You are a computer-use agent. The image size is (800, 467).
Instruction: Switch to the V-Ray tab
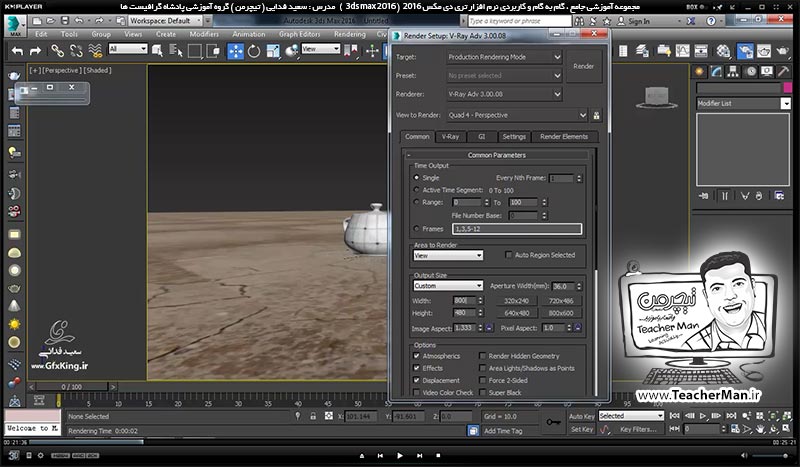(450, 137)
